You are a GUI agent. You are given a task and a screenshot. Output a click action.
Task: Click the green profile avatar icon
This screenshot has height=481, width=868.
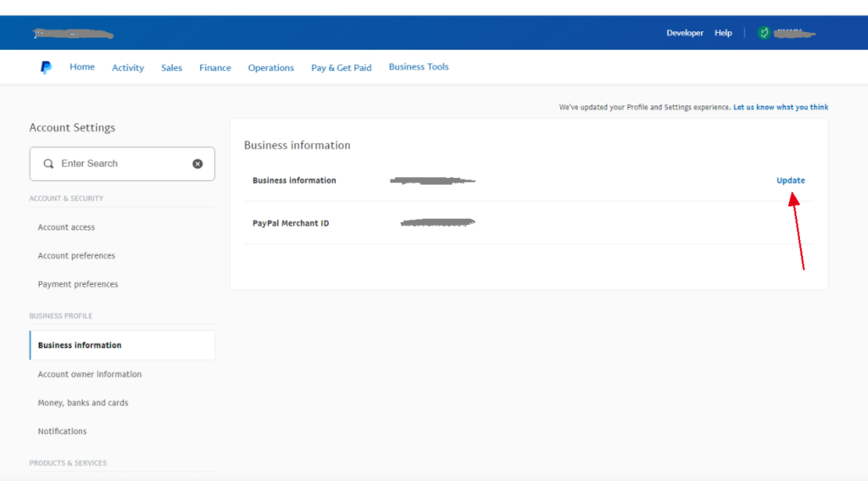[764, 33]
